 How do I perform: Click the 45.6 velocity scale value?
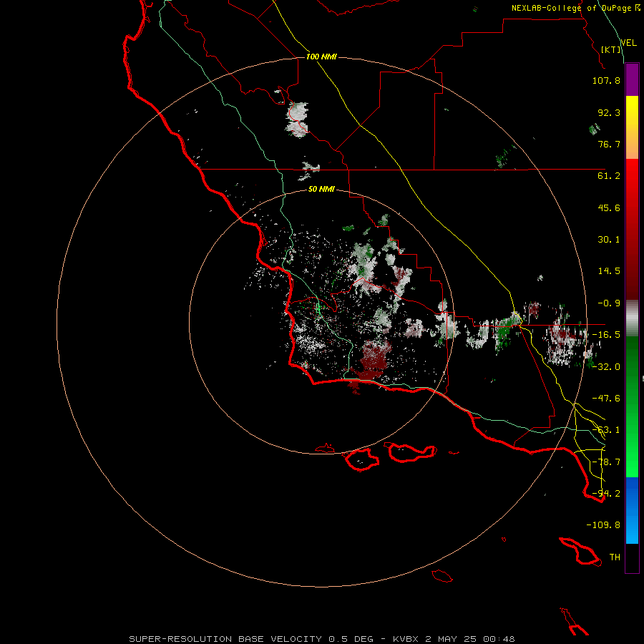(x=609, y=208)
